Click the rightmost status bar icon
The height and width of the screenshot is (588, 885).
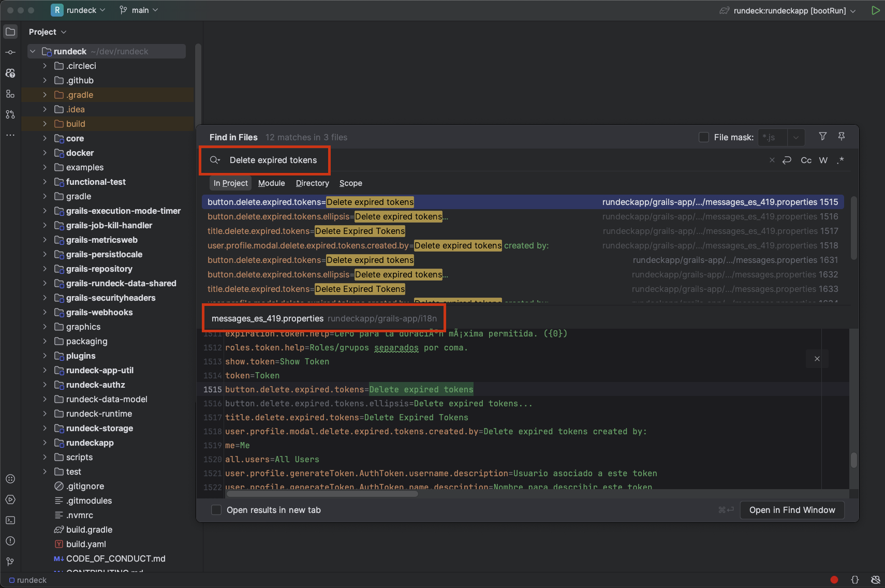tap(876, 580)
